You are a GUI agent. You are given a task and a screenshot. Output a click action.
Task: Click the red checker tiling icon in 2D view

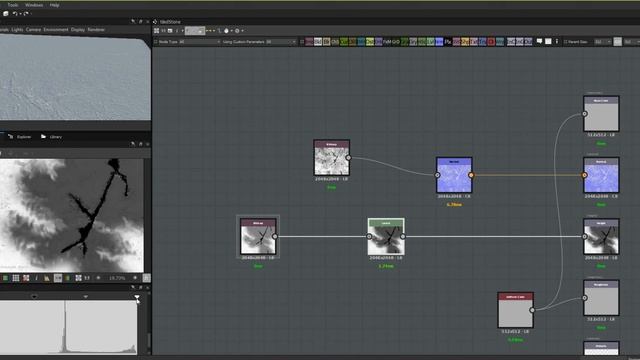[x=26, y=278]
